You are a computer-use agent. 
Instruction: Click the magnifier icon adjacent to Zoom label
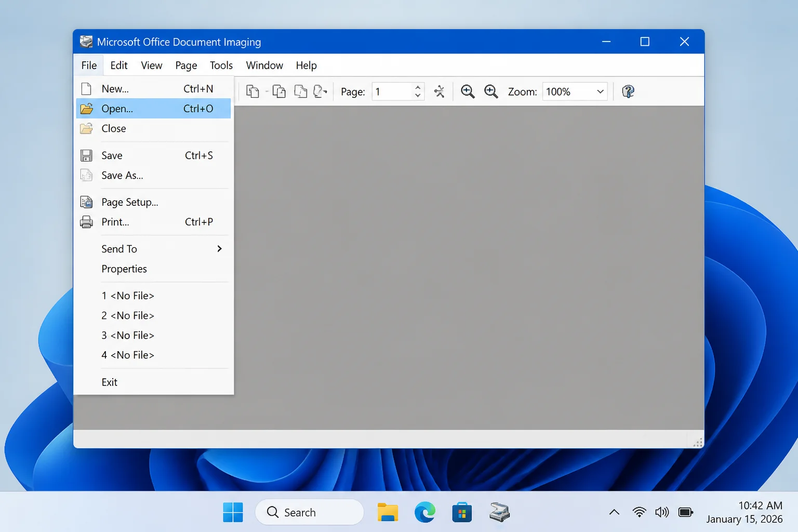491,91
